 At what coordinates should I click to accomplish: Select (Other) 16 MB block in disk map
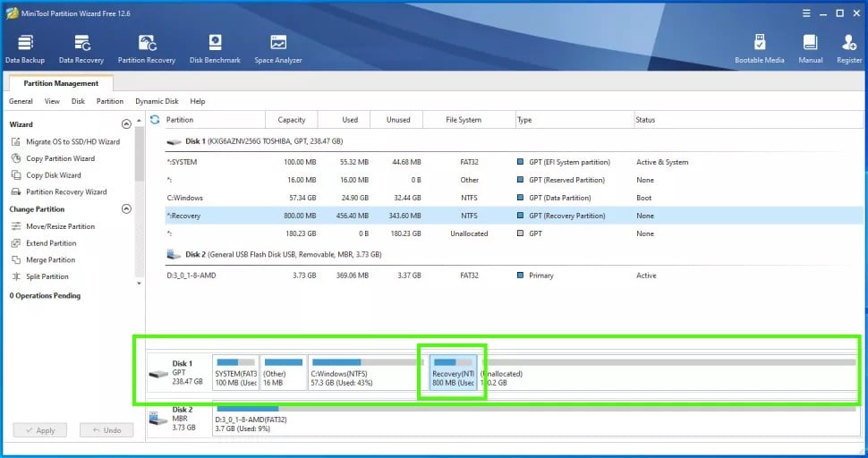(283, 372)
